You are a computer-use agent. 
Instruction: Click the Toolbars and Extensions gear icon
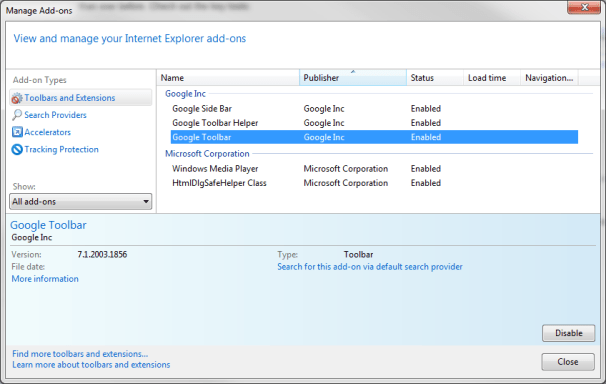(17, 98)
